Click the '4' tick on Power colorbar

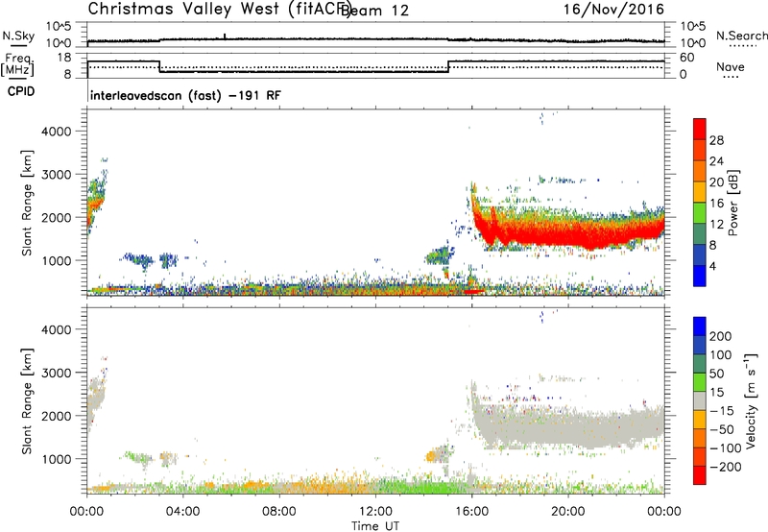pyautogui.click(x=713, y=266)
